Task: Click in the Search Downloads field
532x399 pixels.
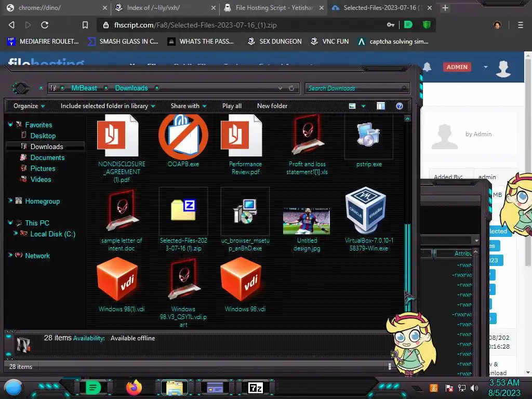Action: (357, 88)
